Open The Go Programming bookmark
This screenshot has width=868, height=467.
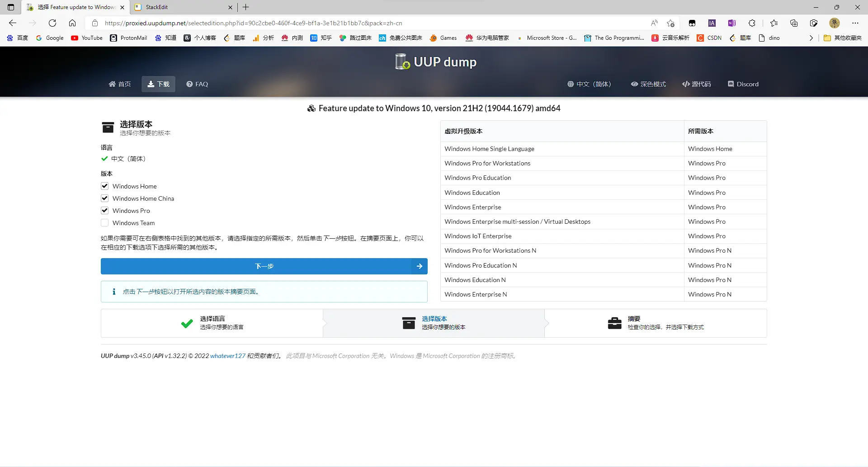point(614,38)
